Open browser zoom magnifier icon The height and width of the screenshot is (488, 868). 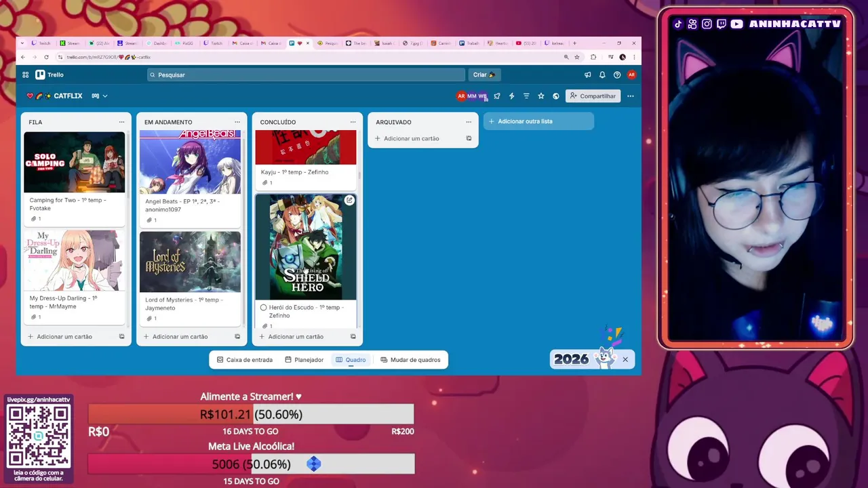[566, 57]
